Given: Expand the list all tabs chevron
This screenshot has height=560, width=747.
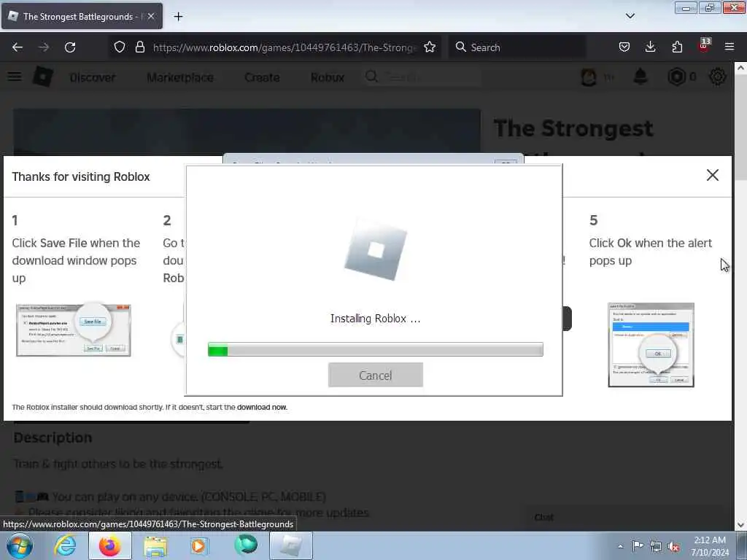Looking at the screenshot, I should [630, 16].
